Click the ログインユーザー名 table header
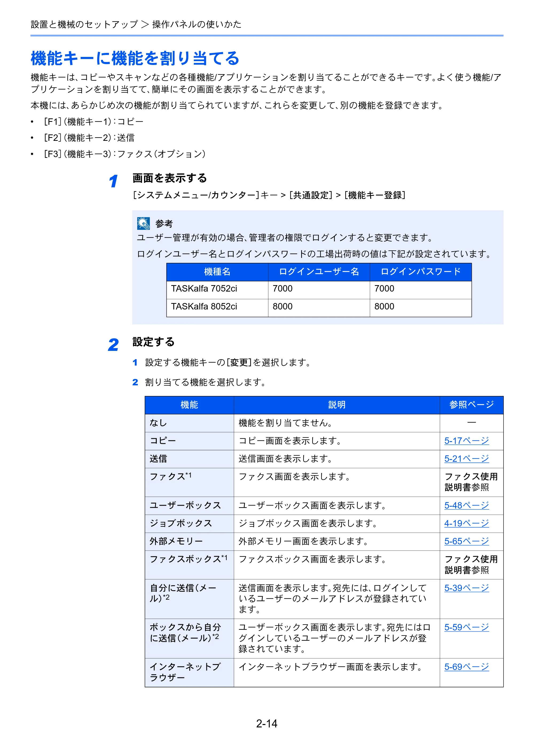The width and height of the screenshot is (534, 756). 319,272
